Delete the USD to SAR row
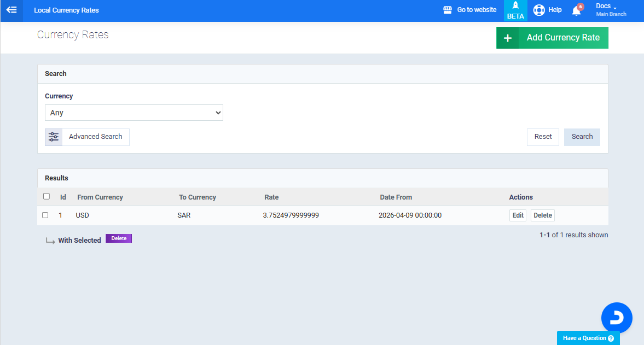Viewport: 644px width, 345px height. (542, 215)
